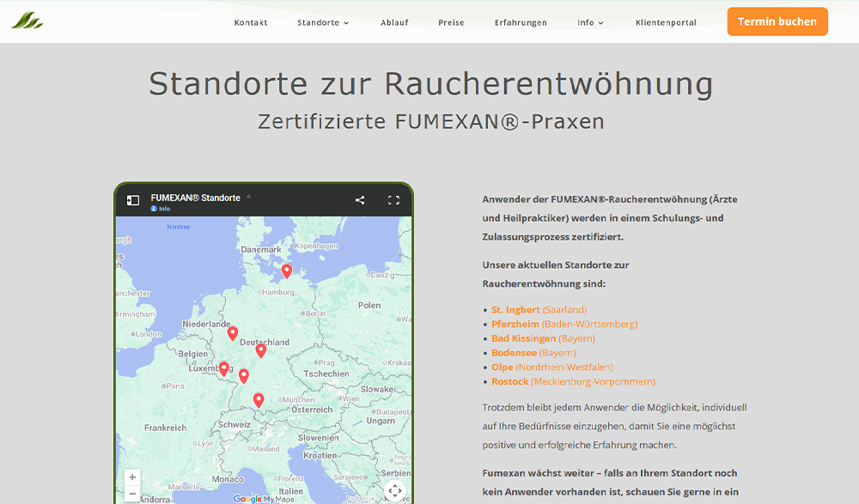This screenshot has height=504, width=859.
Task: Select the Olpe map pin near Niederlande
Action: pos(233,334)
